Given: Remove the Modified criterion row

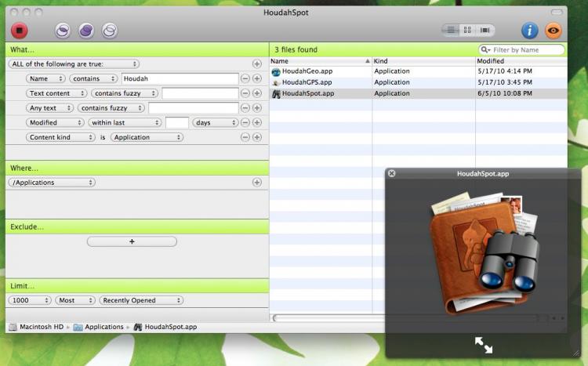Looking at the screenshot, I should [x=245, y=122].
